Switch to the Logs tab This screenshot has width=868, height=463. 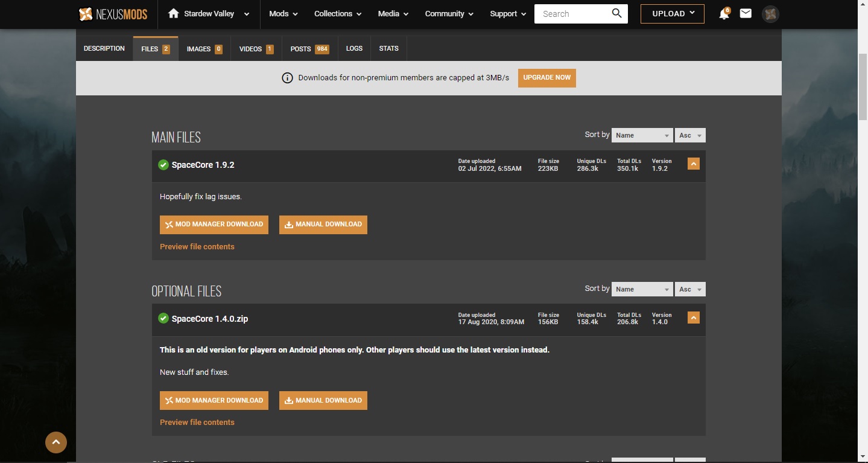click(354, 48)
